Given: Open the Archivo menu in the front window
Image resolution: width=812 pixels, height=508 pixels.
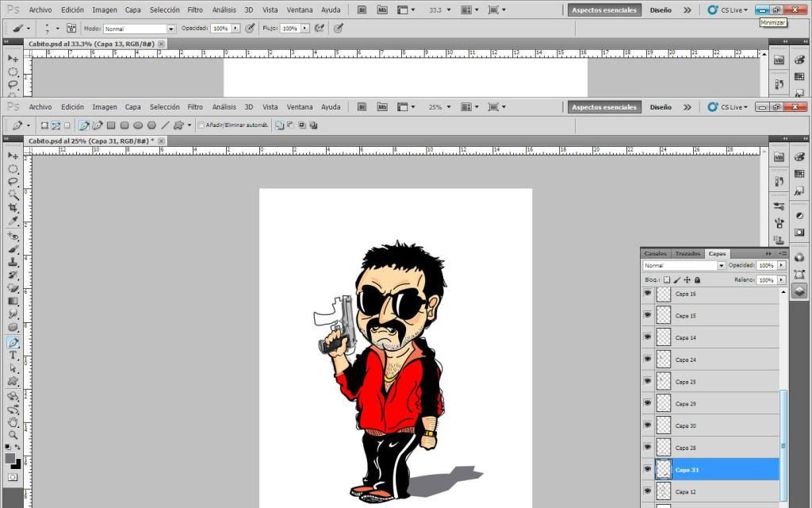Looking at the screenshot, I should tap(40, 107).
